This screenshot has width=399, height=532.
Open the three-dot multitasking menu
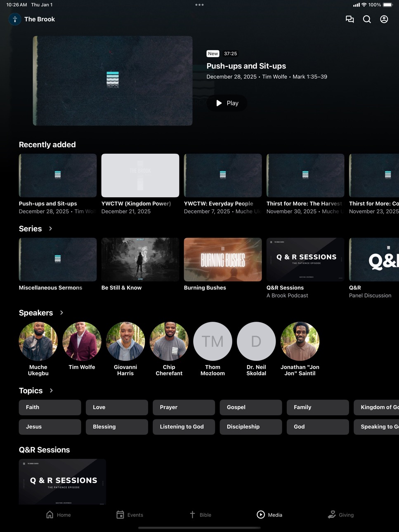(199, 5)
